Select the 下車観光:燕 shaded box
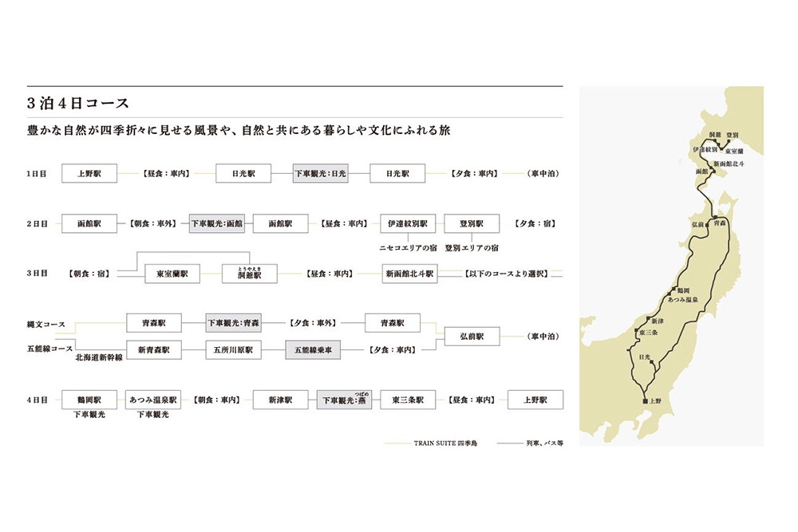This screenshot has height=532, width=798. coord(345,400)
